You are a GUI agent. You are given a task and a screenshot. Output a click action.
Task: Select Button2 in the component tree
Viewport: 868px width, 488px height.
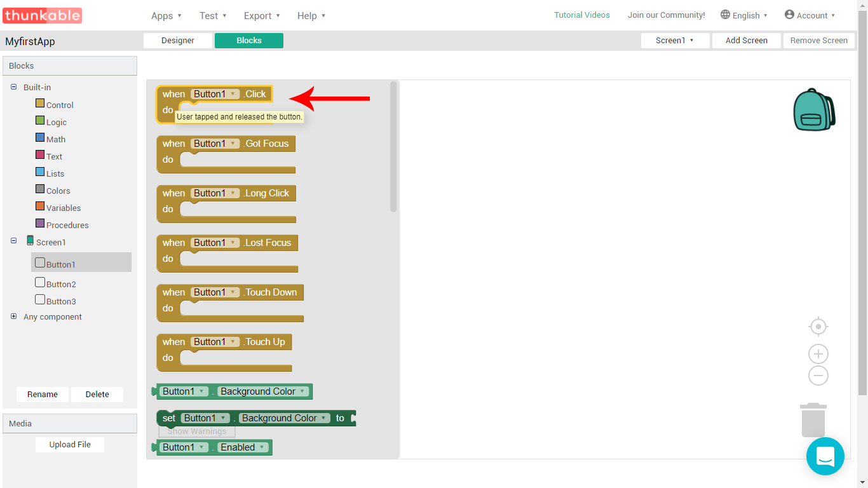40,283
